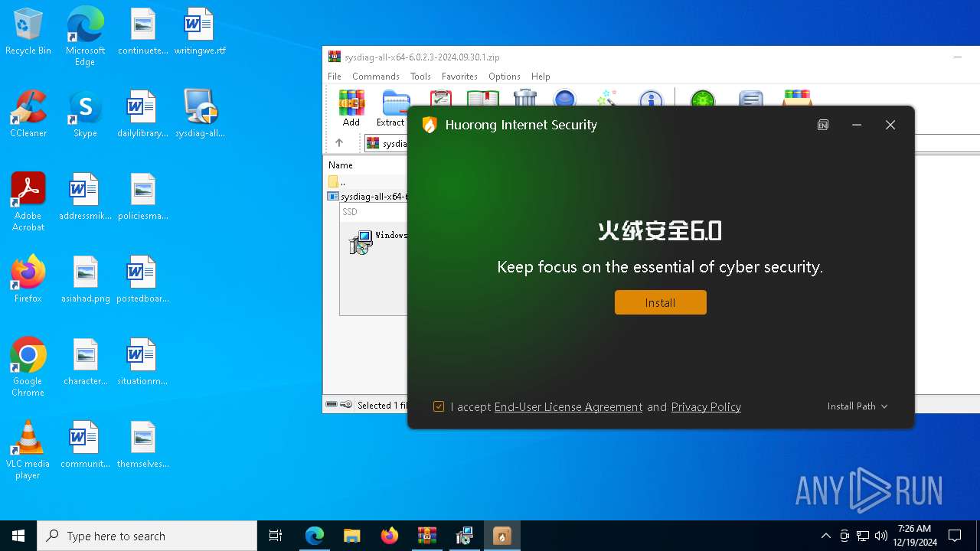Screen dimensions: 980x551
Task: Open the Privacy Policy link
Action: click(x=706, y=407)
